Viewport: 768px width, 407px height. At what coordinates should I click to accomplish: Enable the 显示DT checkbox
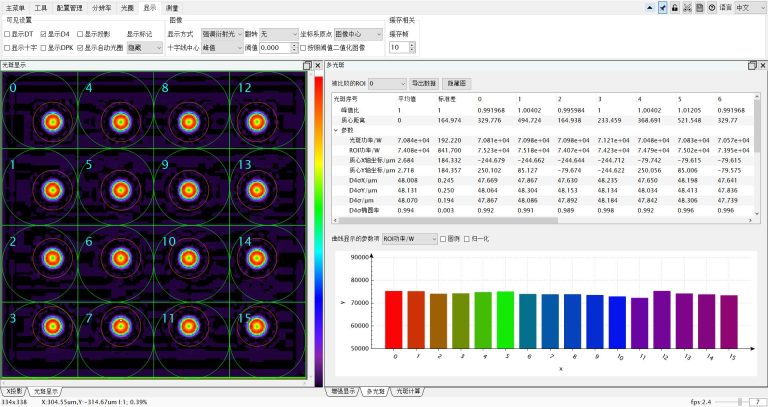[8, 33]
